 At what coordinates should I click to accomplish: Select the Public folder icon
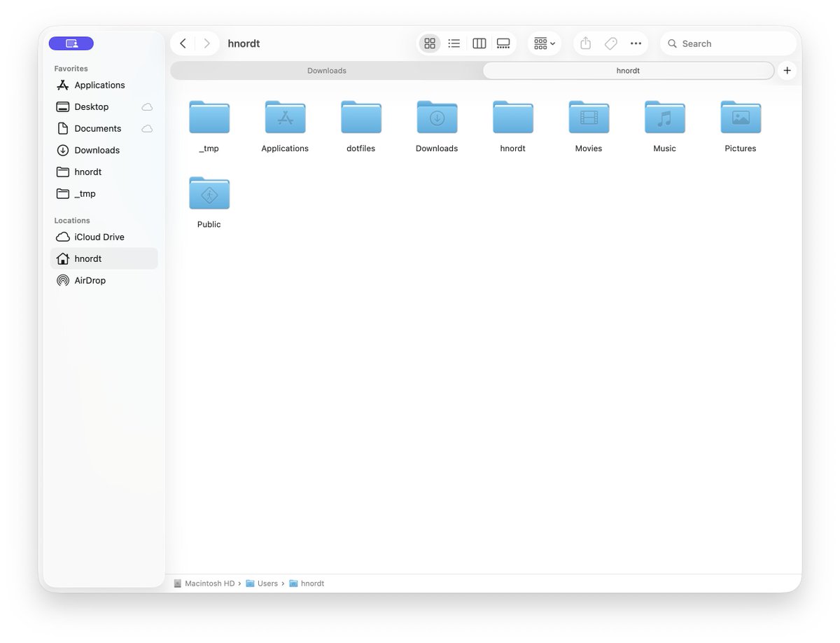click(209, 193)
